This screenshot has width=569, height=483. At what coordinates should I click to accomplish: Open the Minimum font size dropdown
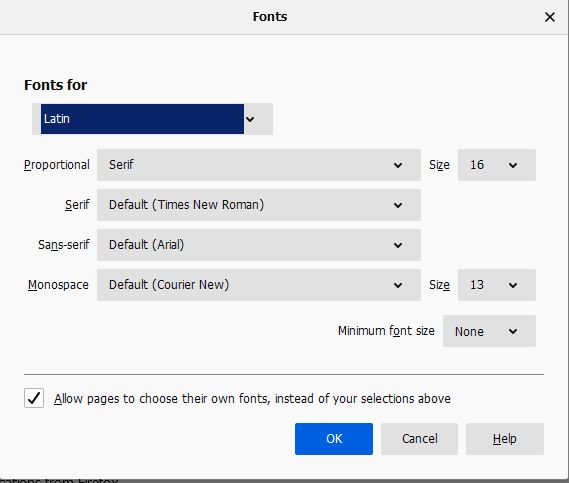tap(489, 331)
